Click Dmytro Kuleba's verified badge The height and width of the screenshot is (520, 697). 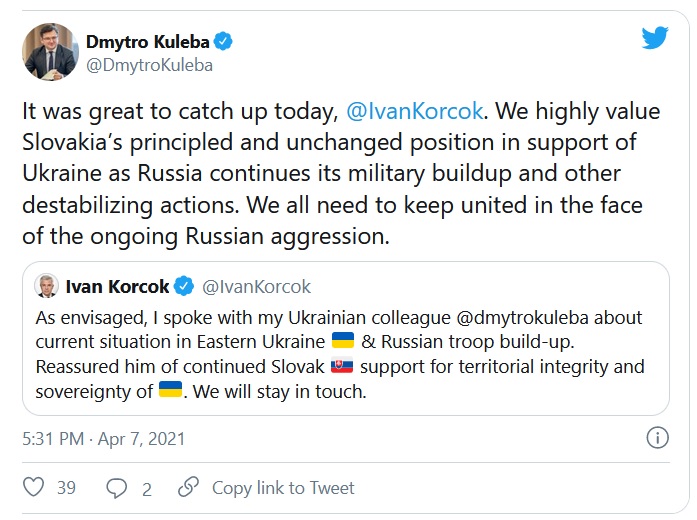coord(226,41)
